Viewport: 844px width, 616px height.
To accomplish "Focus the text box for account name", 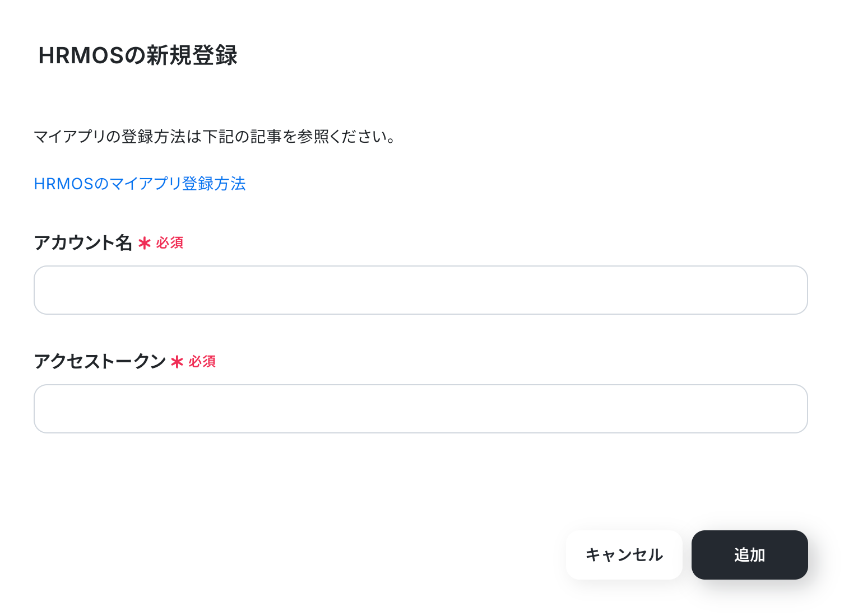I will 420,290.
